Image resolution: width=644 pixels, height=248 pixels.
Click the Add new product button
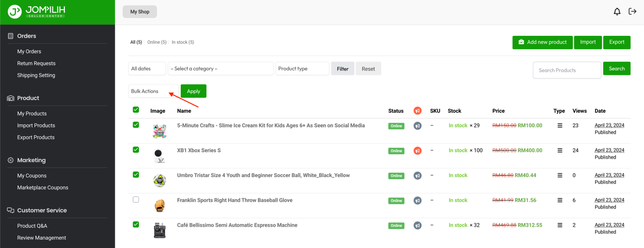coord(542,42)
